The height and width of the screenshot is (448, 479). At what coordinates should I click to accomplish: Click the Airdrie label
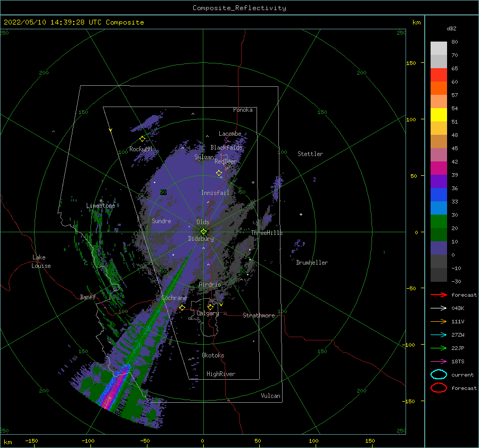210,284
